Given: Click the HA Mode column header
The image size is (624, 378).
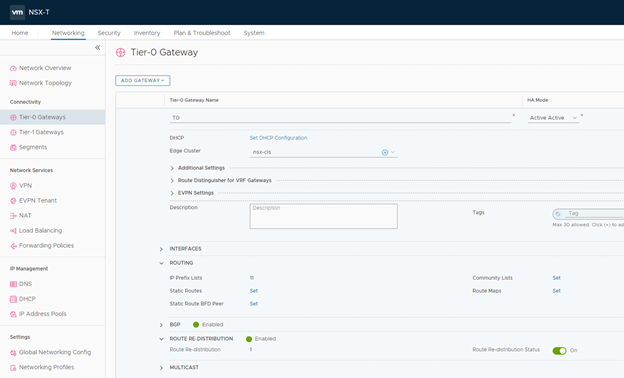Looking at the screenshot, I should (538, 100).
